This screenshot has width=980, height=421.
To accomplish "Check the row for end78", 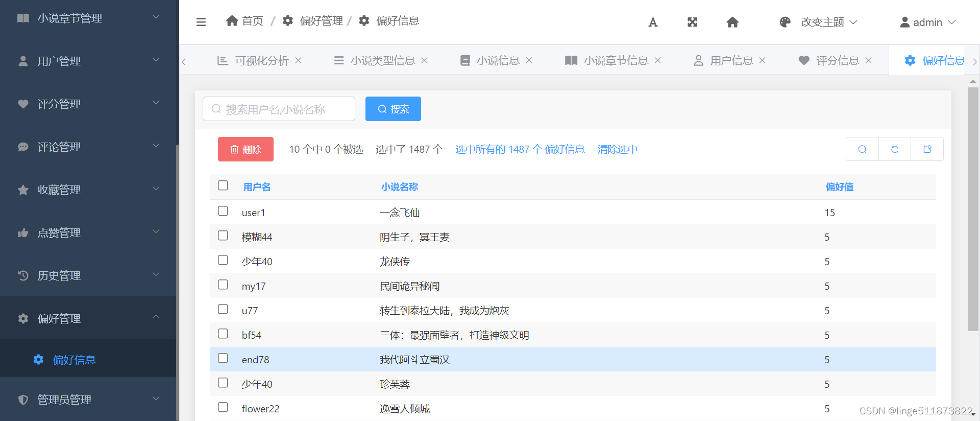I will click(x=223, y=358).
